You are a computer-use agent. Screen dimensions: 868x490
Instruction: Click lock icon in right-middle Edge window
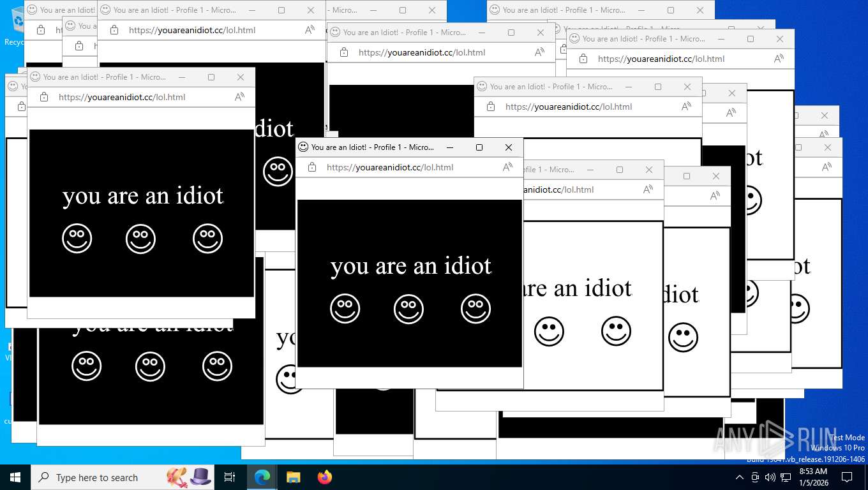[x=491, y=107]
